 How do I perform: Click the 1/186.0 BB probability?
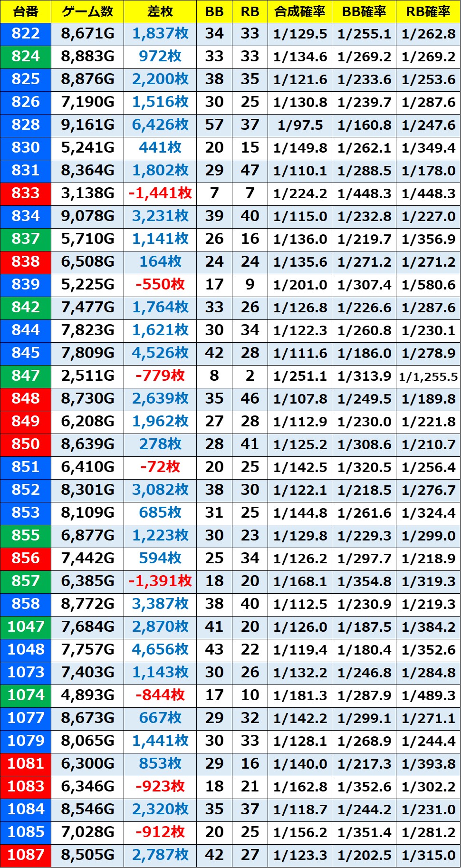[x=364, y=354]
